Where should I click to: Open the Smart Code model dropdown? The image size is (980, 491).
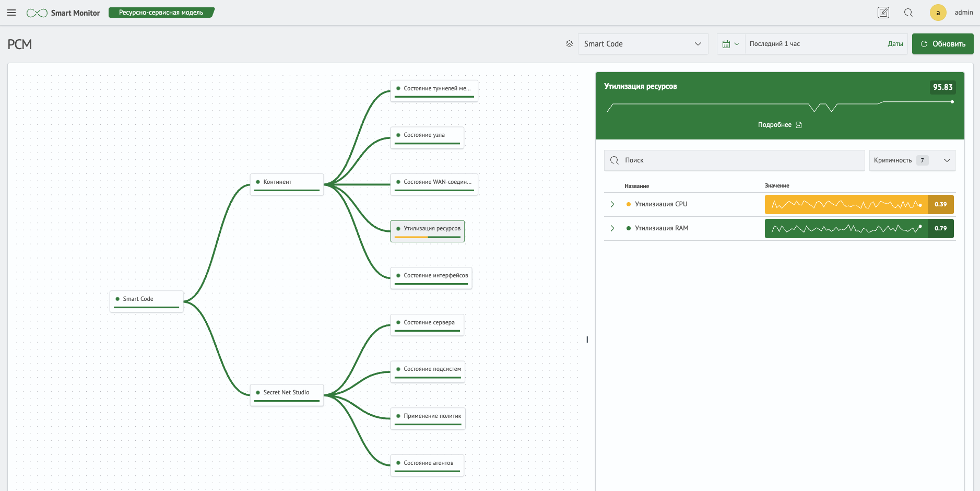643,44
